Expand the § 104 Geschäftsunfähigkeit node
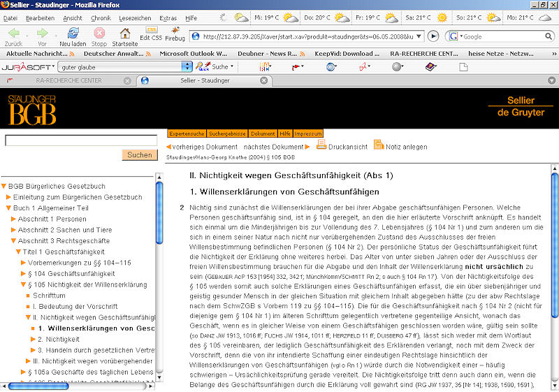 click(24, 274)
